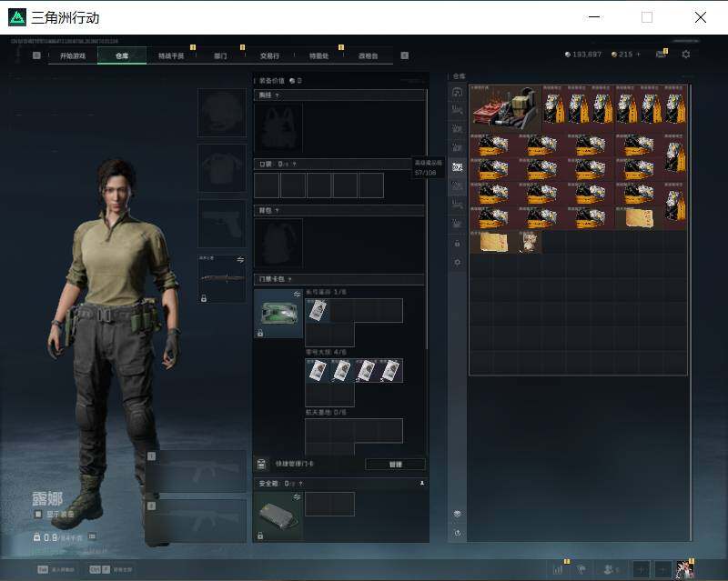Expand the 门禁卡包 section header
This screenshot has height=581, width=728.
(x=339, y=279)
